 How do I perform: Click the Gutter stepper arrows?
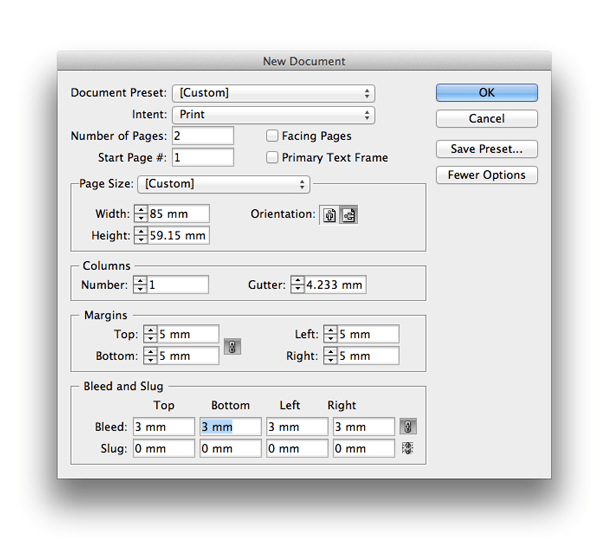297,285
